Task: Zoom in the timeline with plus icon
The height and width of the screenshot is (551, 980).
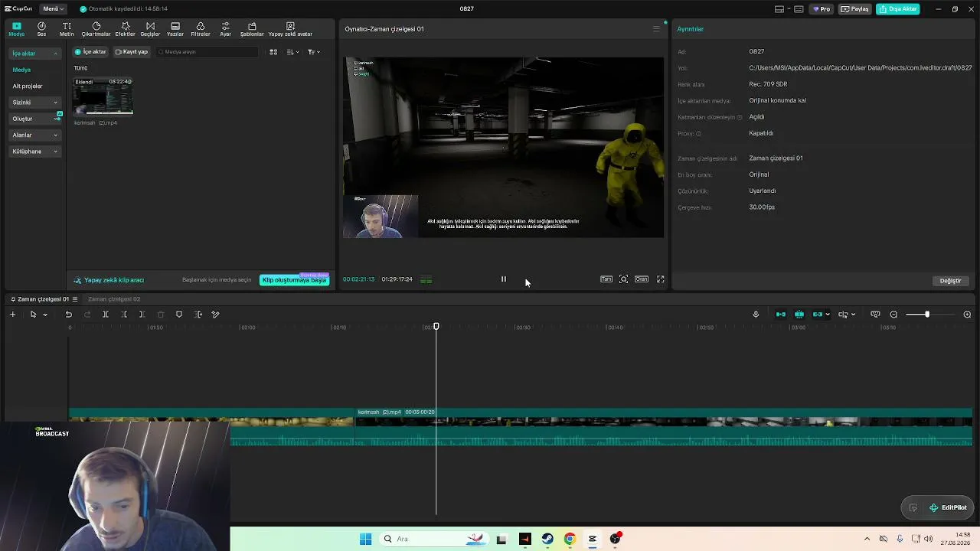Action: [x=967, y=315]
